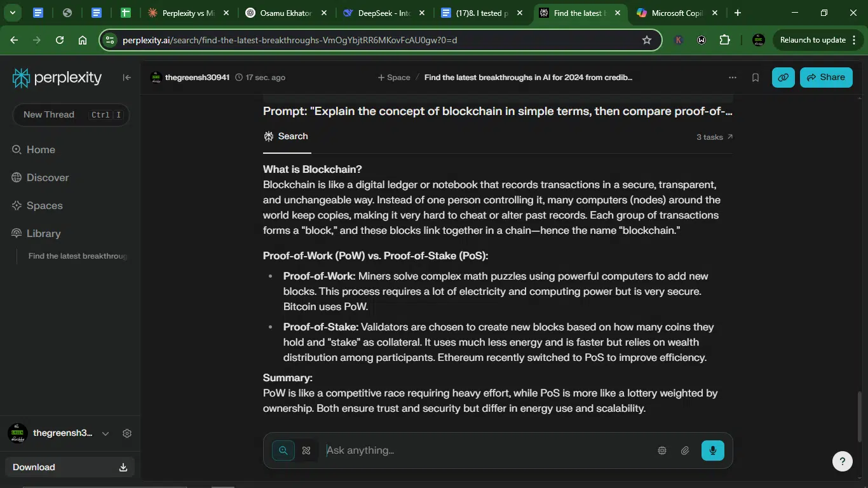Viewport: 868px width, 488px height.
Task: Open the K browser extension
Action: (x=679, y=40)
